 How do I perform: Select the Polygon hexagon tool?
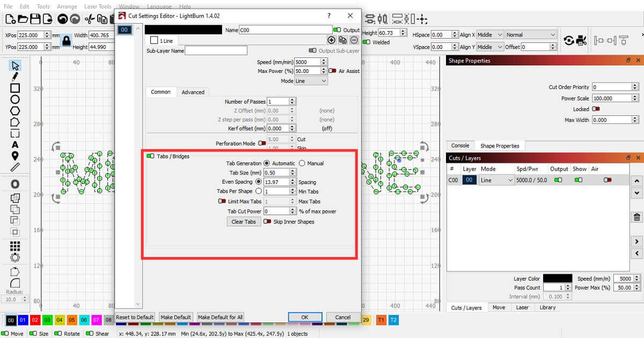coord(15,111)
